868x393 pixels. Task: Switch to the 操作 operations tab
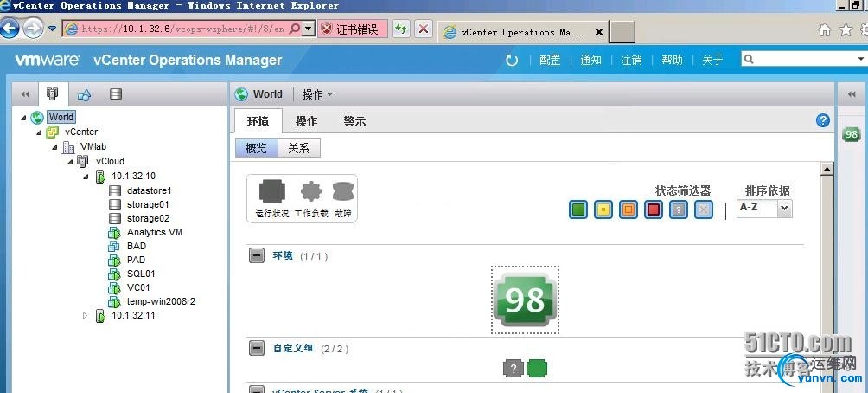coord(306,121)
